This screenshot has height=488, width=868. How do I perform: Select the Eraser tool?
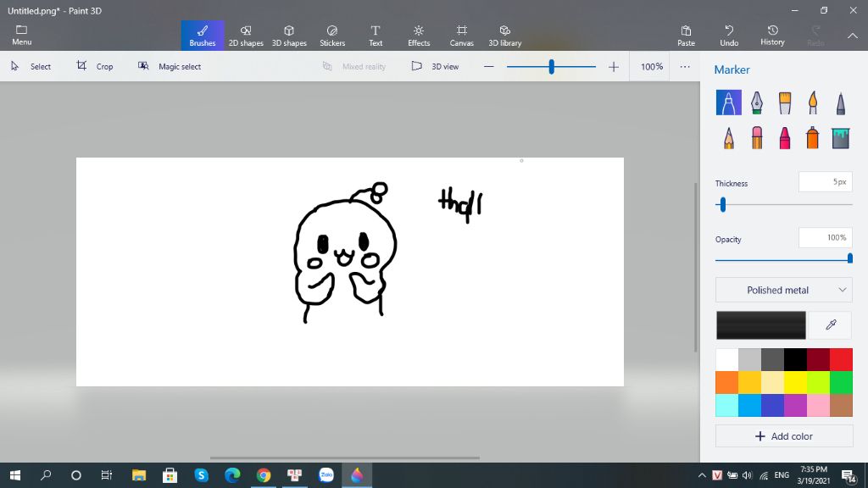coord(757,138)
